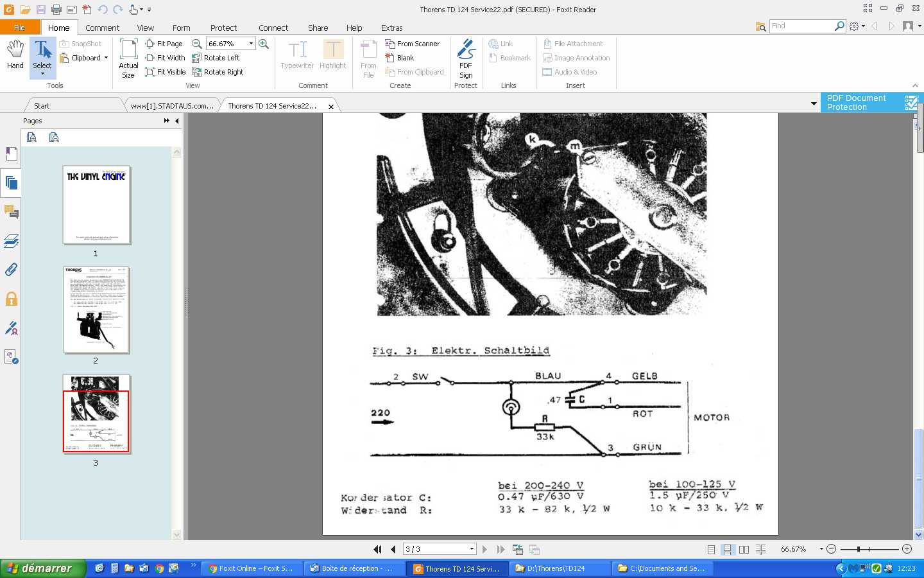Viewport: 924px width, 578px height.
Task: Toggle continuous facing view mode
Action: pyautogui.click(x=761, y=550)
